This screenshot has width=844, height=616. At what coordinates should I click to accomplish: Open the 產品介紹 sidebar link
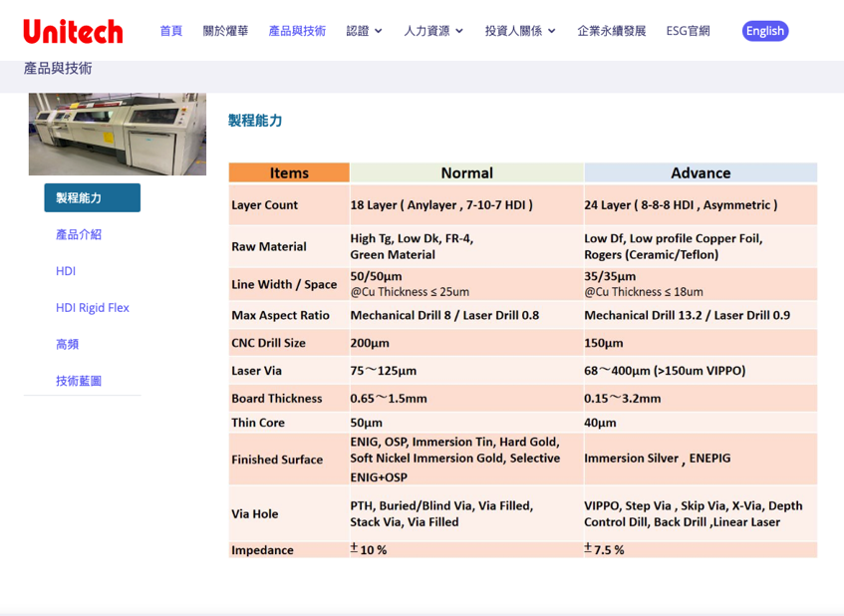coord(79,234)
